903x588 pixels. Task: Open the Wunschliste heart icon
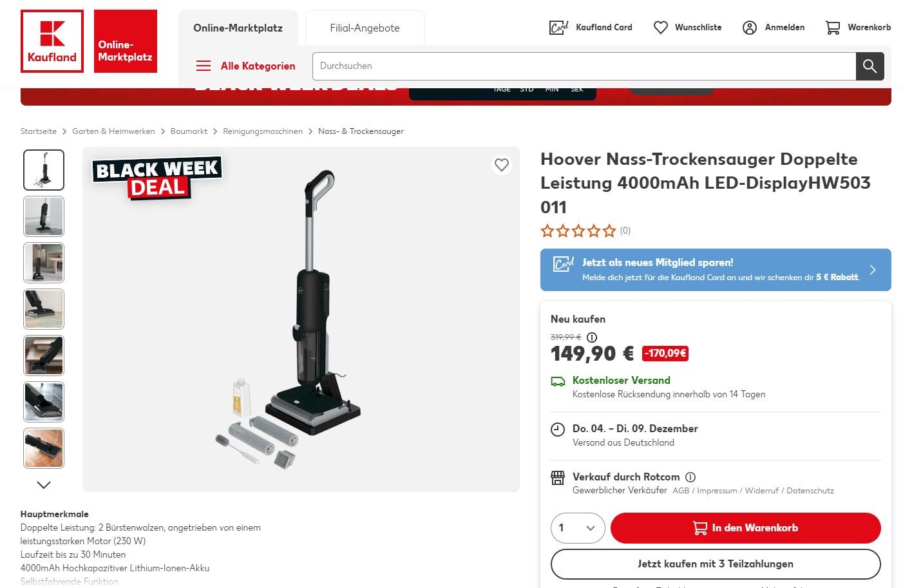(x=660, y=28)
